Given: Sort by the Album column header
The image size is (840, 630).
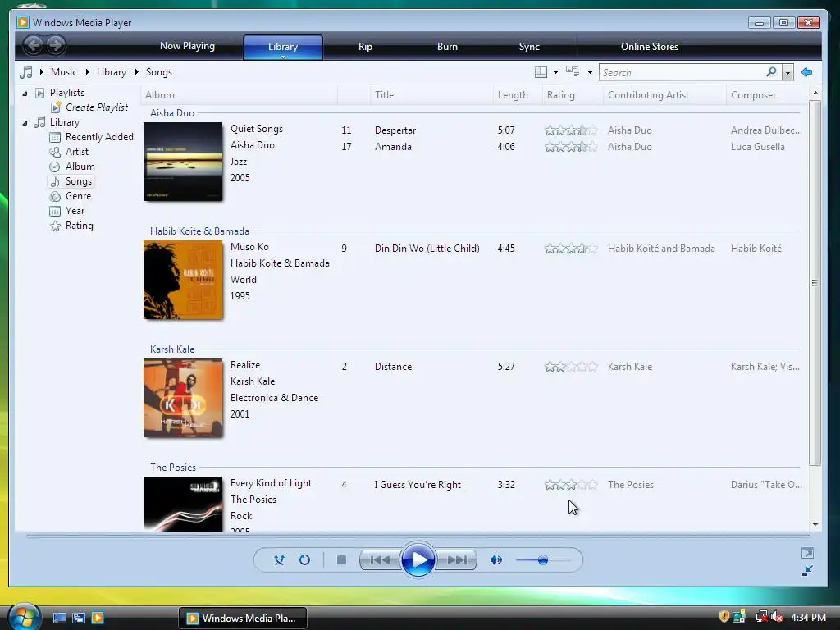Looking at the screenshot, I should point(239,95).
